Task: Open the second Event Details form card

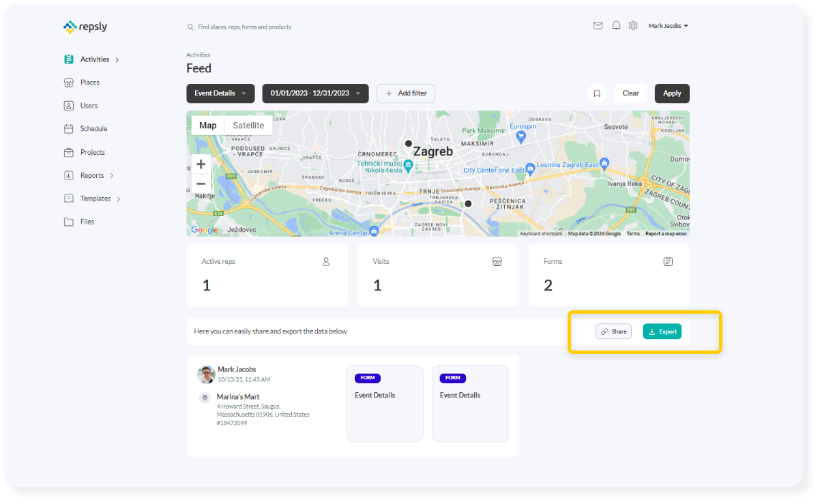Action: [x=470, y=403]
